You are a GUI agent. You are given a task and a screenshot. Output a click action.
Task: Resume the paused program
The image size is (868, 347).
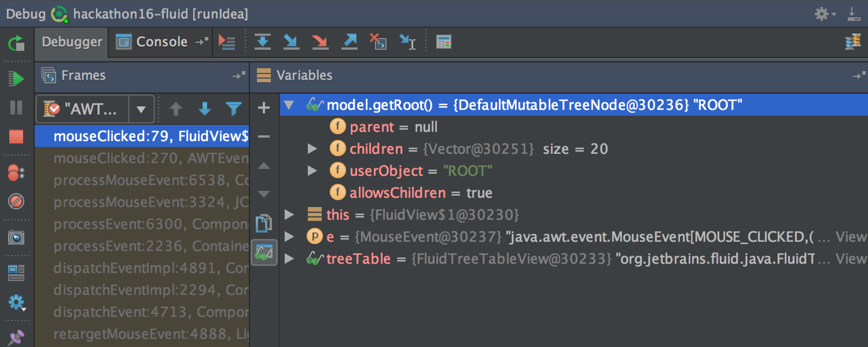point(16,80)
